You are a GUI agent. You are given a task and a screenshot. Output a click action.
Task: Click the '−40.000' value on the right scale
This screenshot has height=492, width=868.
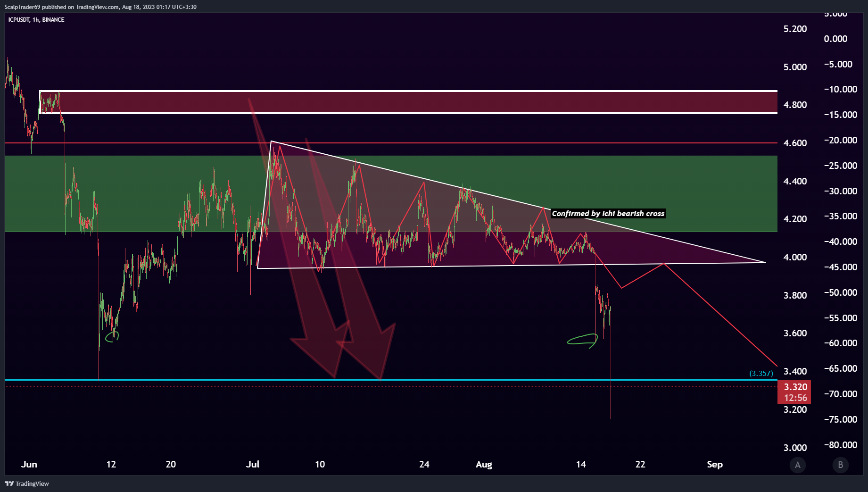[x=840, y=242]
